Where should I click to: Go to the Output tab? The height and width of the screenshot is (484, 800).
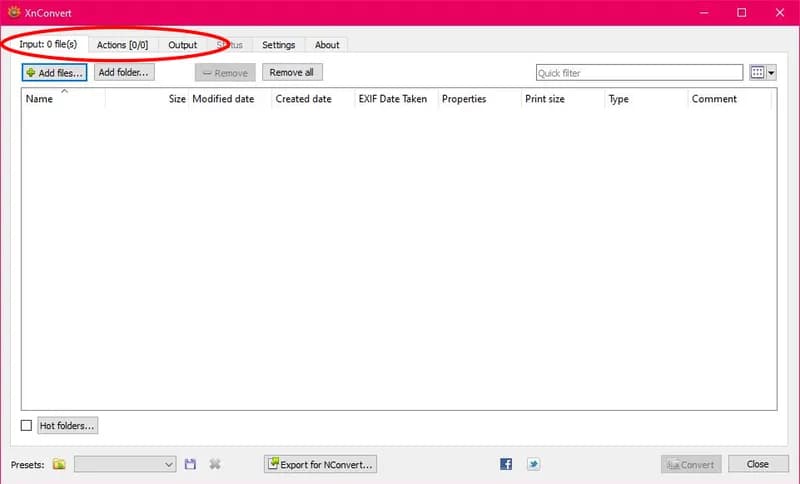coord(183,45)
